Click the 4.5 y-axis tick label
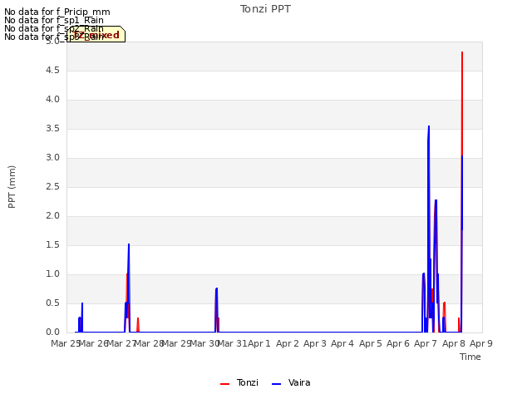Image resolution: width=532 pixels, height=399 pixels. pos(52,70)
